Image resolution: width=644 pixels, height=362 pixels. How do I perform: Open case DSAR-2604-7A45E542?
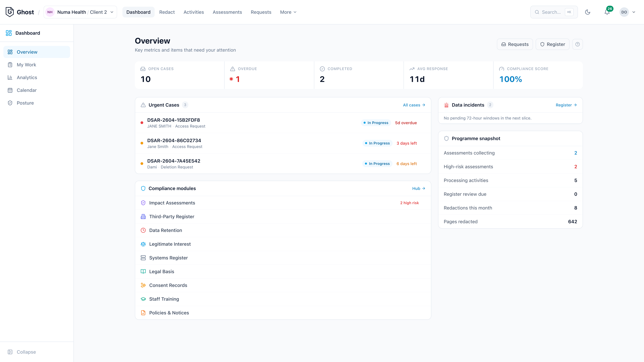click(x=283, y=164)
